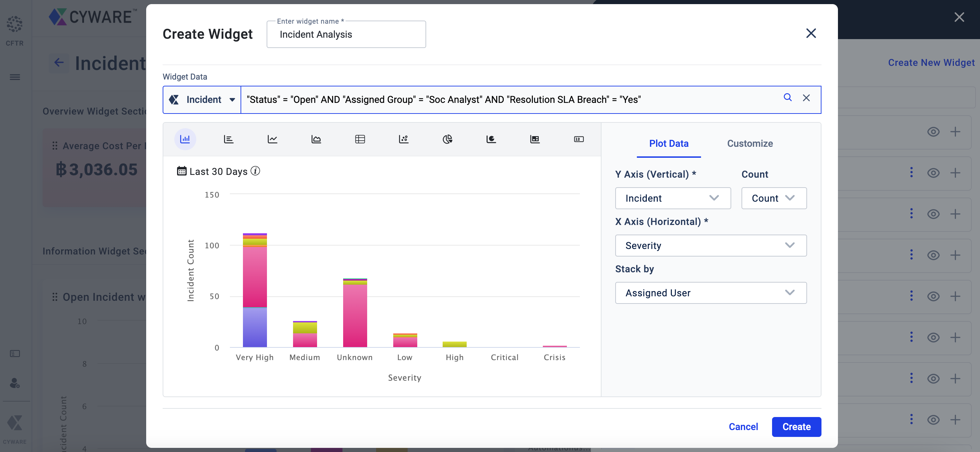Image resolution: width=980 pixels, height=452 pixels.
Task: Toggle the second eye visibility icon from top
Action: 933,173
